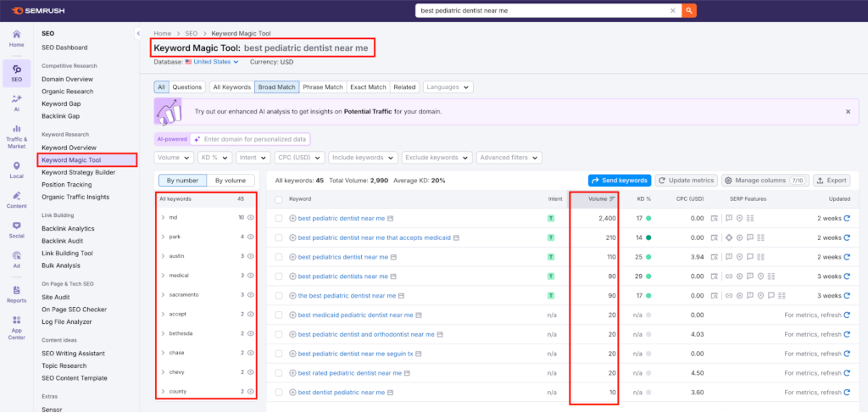Open the Volume filter dropdown

174,157
